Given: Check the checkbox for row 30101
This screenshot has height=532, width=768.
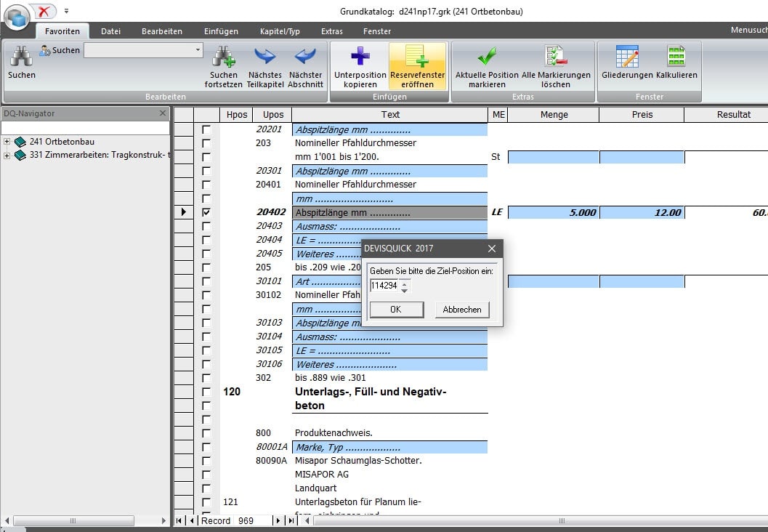Looking at the screenshot, I should [206, 281].
